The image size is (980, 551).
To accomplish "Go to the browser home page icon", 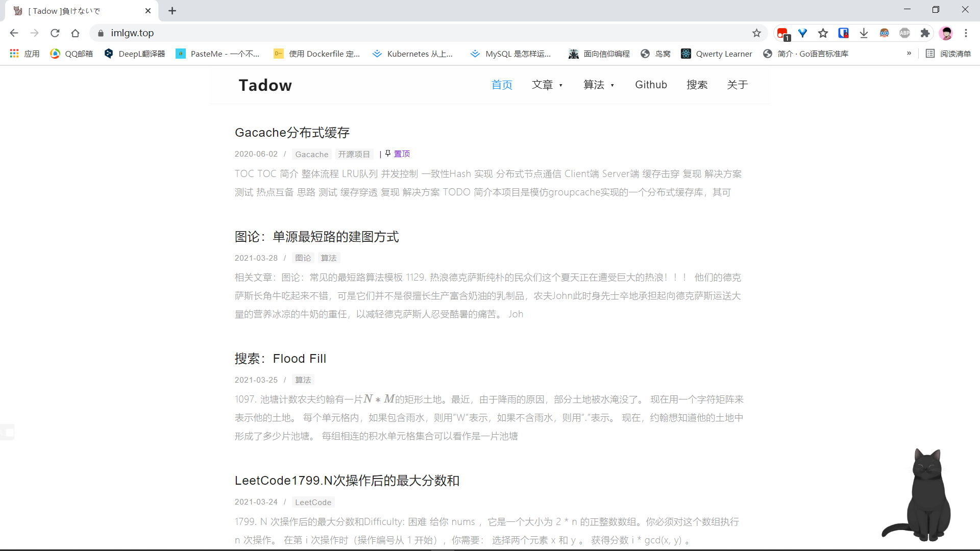I will tap(76, 33).
